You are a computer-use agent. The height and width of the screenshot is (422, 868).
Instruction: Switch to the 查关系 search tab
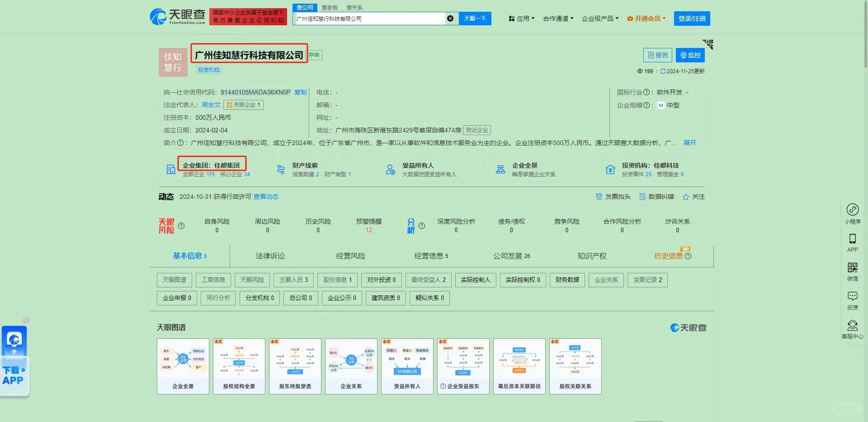(x=354, y=8)
